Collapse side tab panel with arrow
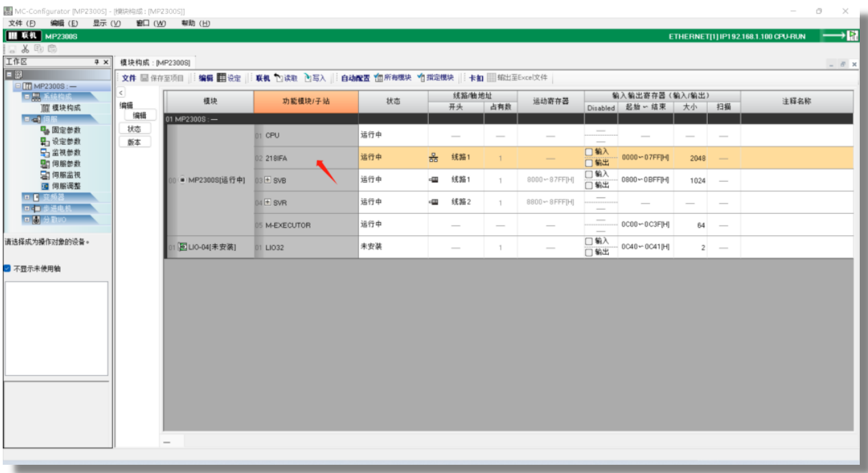 click(x=121, y=93)
